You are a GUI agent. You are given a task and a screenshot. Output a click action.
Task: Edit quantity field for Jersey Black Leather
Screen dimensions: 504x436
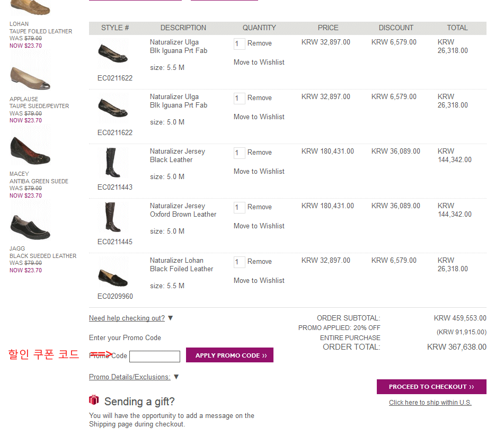[x=239, y=153]
